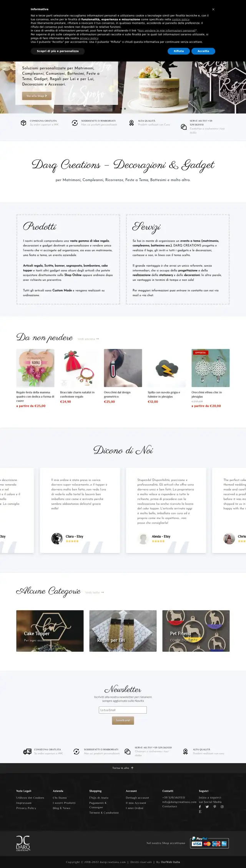246x868 pixels.
Task: Open the Instagram icon in footer
Action: click(222, 807)
